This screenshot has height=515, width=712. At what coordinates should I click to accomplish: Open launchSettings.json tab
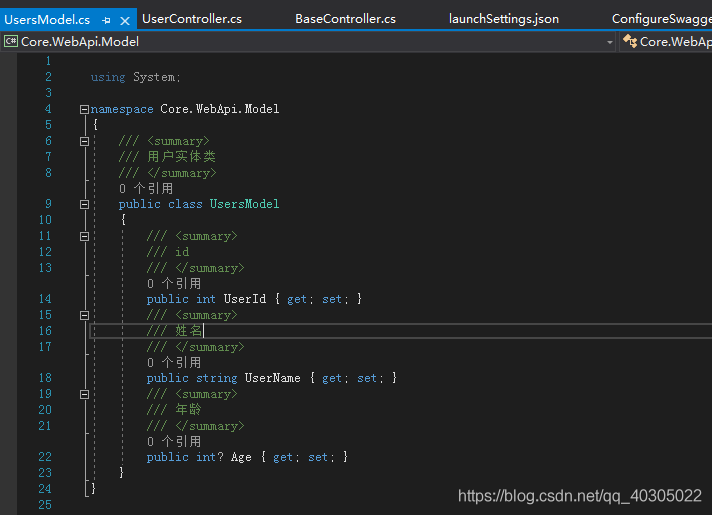coord(504,19)
